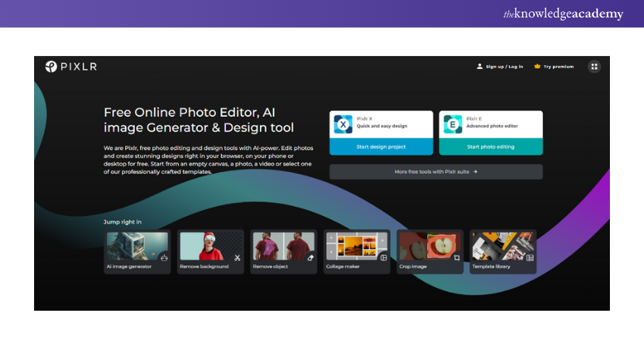Click the crop icon on Crop image

pos(456,258)
